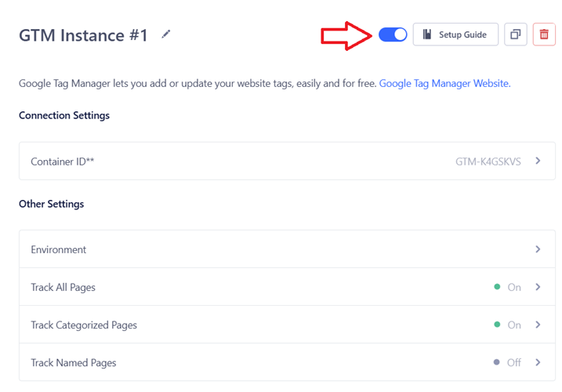
Task: Open the Setup Guide
Action: [x=455, y=34]
